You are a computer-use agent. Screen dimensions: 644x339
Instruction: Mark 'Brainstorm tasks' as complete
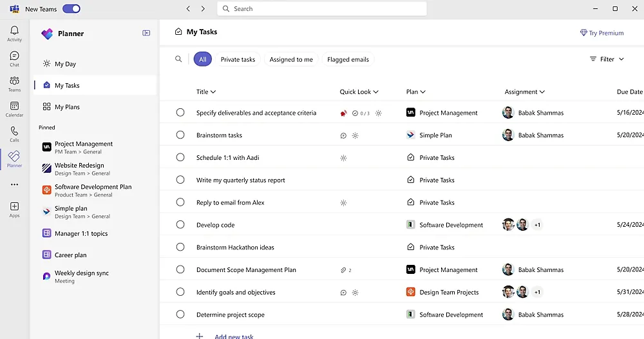(180, 135)
